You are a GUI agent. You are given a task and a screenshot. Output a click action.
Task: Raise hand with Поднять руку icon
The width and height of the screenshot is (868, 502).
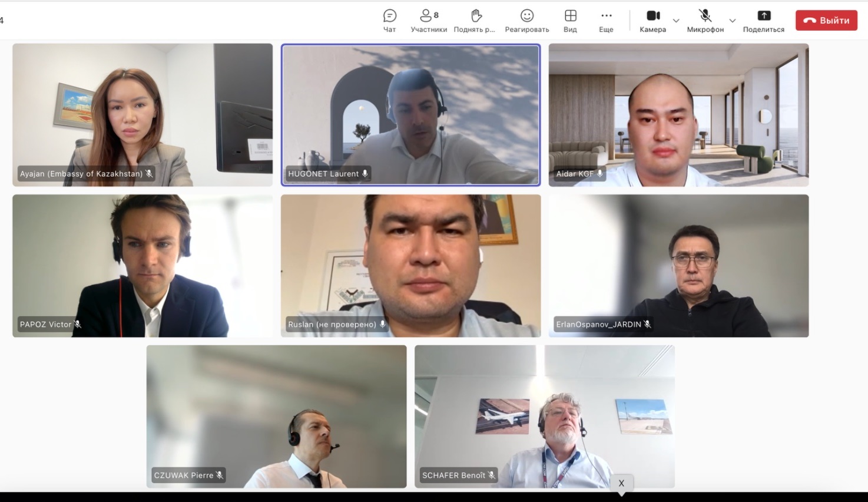click(475, 21)
